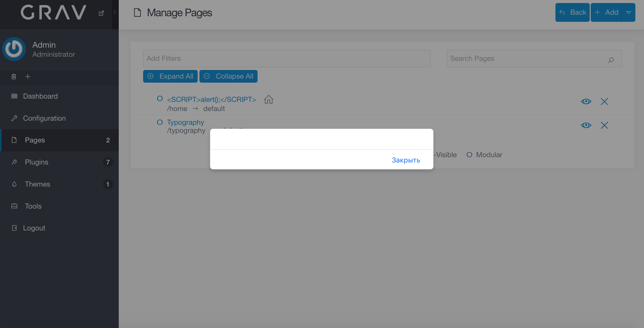Click the Grav logo
644x328 pixels.
53,12
